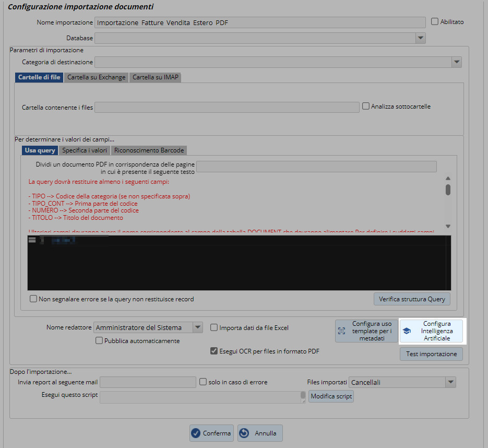Click the graduation cap icon for Intelligenza Artificiale
This screenshot has height=448, width=488.
(x=407, y=331)
